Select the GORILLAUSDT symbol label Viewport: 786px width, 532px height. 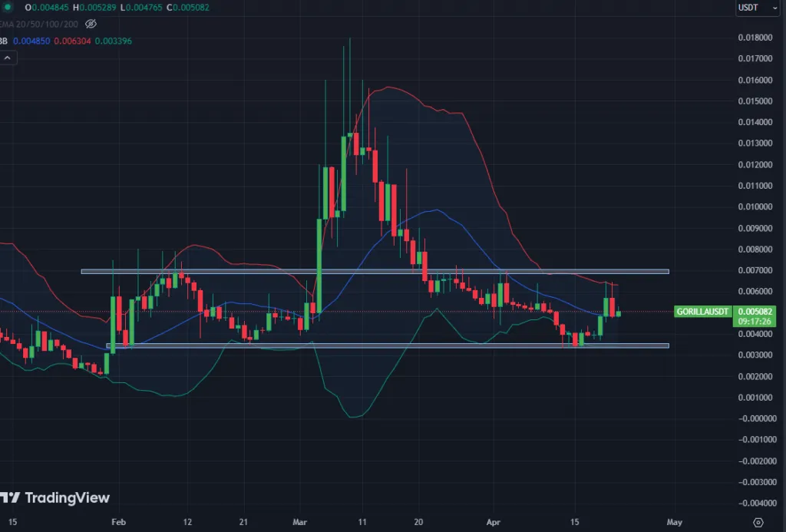pyautogui.click(x=702, y=312)
